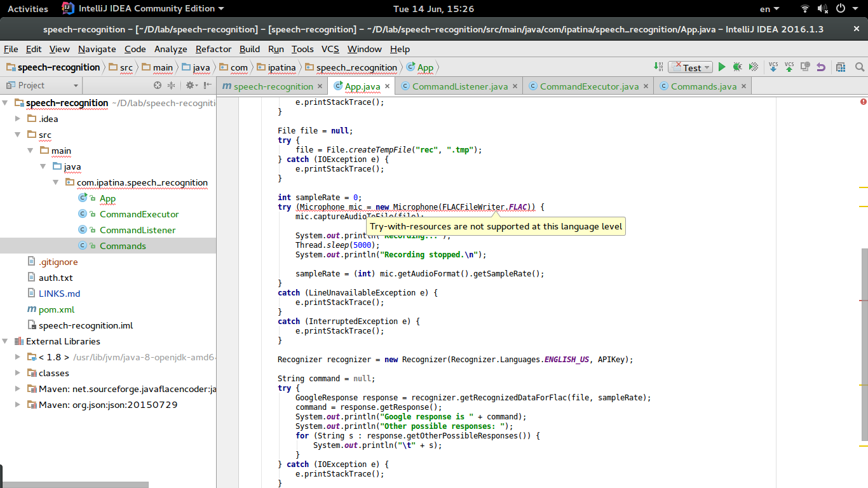Collapse the main folder
The height and width of the screenshot is (488, 868).
(x=31, y=151)
